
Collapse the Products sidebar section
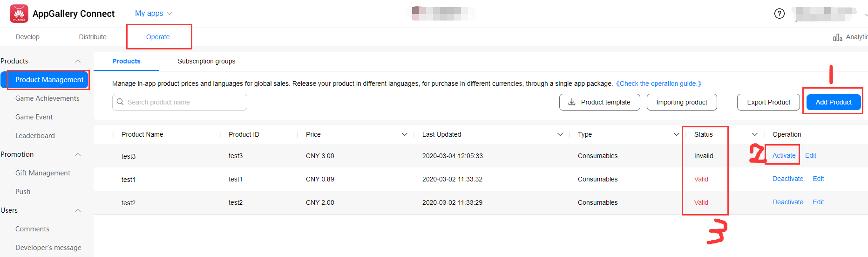coord(78,61)
